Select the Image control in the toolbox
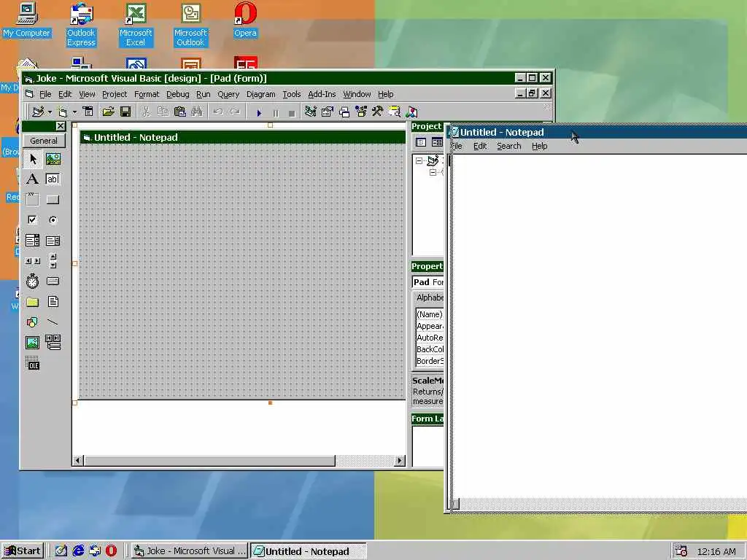The image size is (747, 560). 32,343
